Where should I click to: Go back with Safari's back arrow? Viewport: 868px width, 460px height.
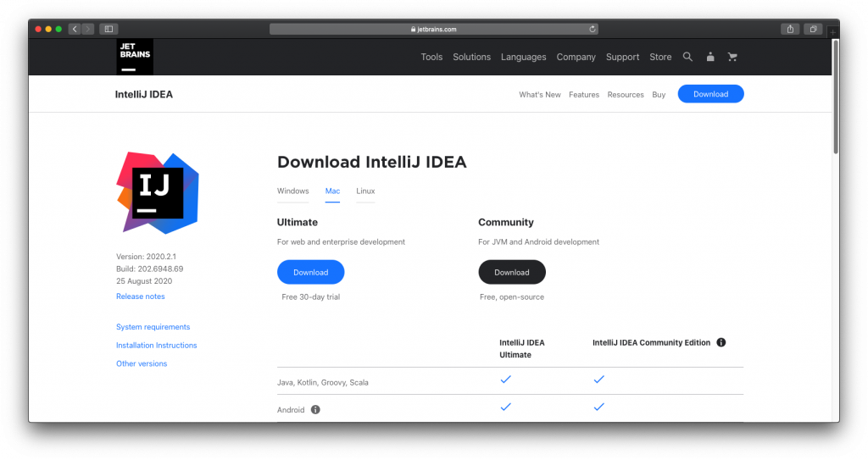click(75, 29)
